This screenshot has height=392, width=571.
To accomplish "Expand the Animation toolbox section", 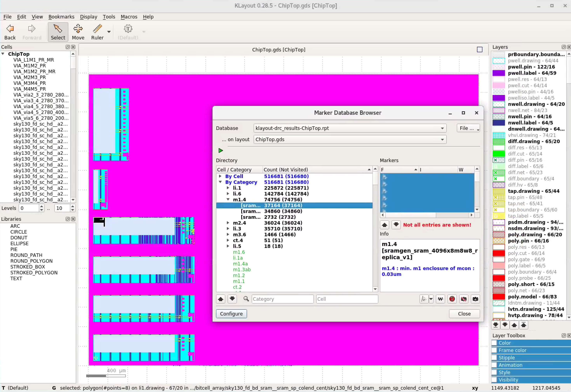I will click(x=531, y=365).
